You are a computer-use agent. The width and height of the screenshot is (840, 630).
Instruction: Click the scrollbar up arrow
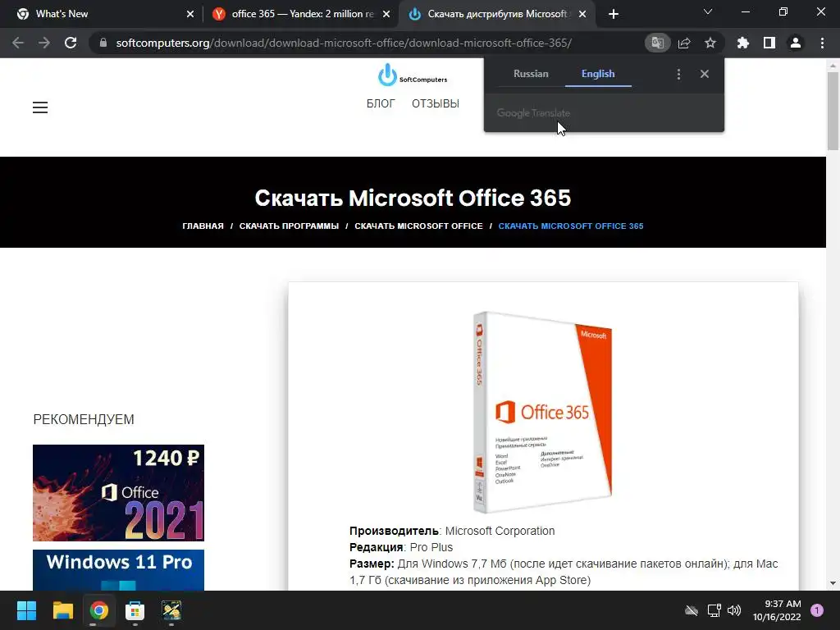coord(833,66)
